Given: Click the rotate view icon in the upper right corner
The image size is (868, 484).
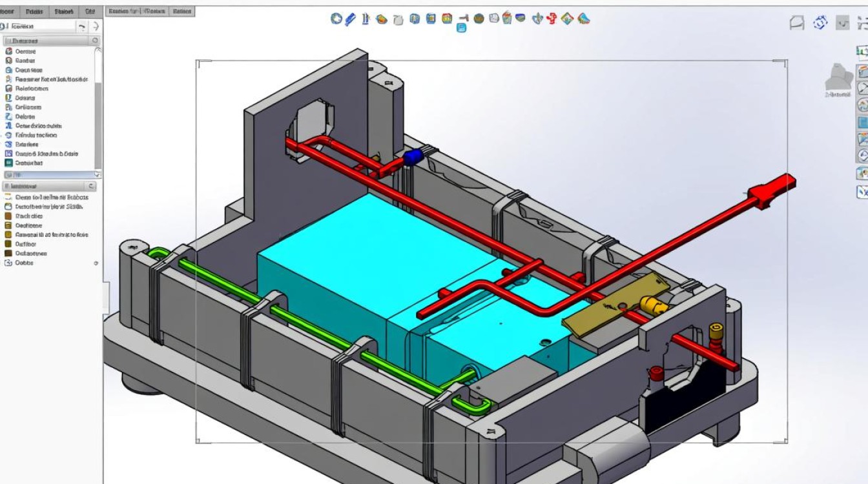Looking at the screenshot, I should [819, 22].
